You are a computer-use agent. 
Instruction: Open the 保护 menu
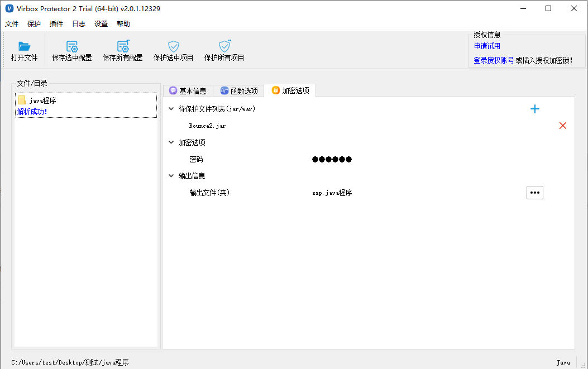[34, 23]
